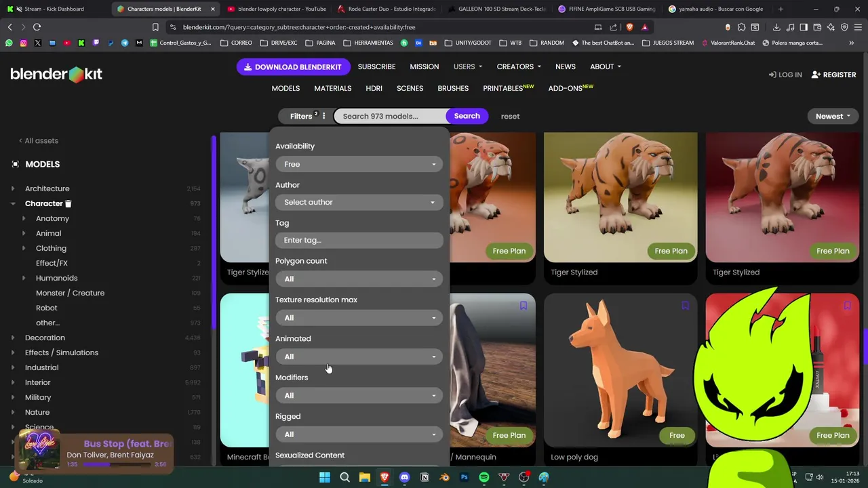Expand the Humanoids subcategory

tap(24, 278)
